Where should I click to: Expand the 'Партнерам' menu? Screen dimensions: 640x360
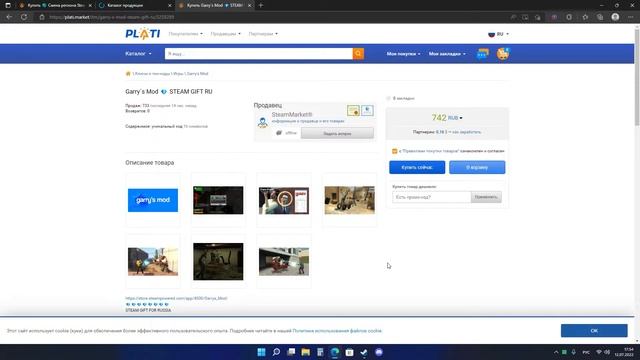pyautogui.click(x=263, y=34)
